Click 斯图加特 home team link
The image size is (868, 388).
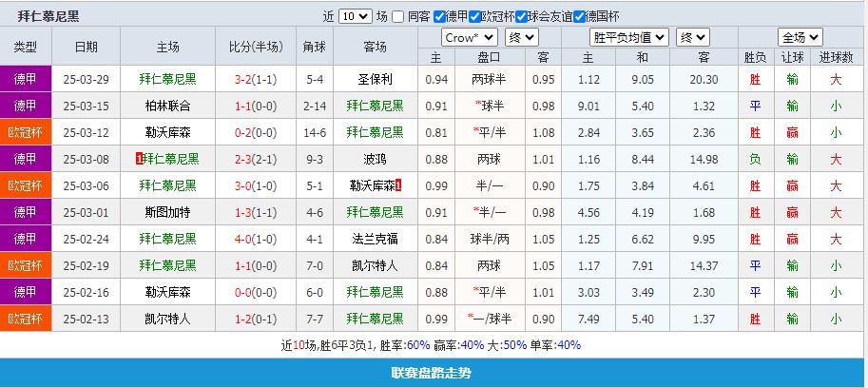point(167,212)
